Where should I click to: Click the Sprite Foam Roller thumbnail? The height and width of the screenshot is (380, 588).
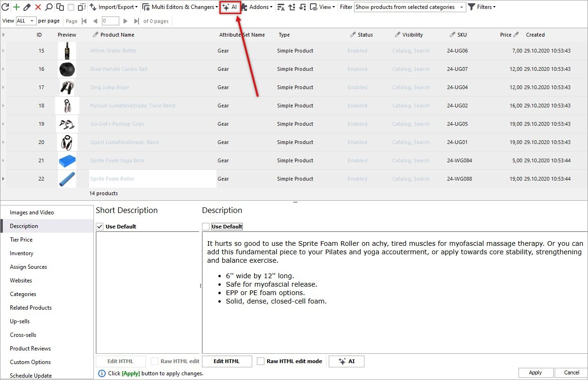[x=67, y=178]
